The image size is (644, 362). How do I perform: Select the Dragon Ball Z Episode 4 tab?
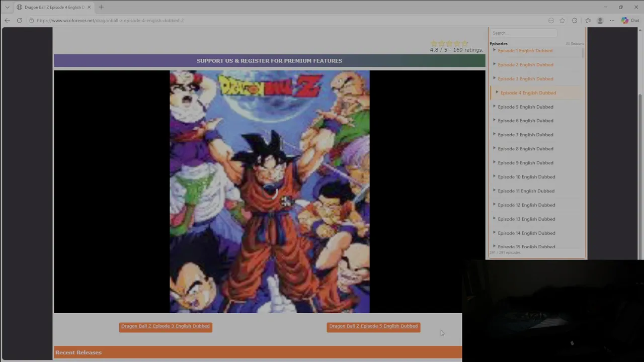pyautogui.click(x=54, y=7)
